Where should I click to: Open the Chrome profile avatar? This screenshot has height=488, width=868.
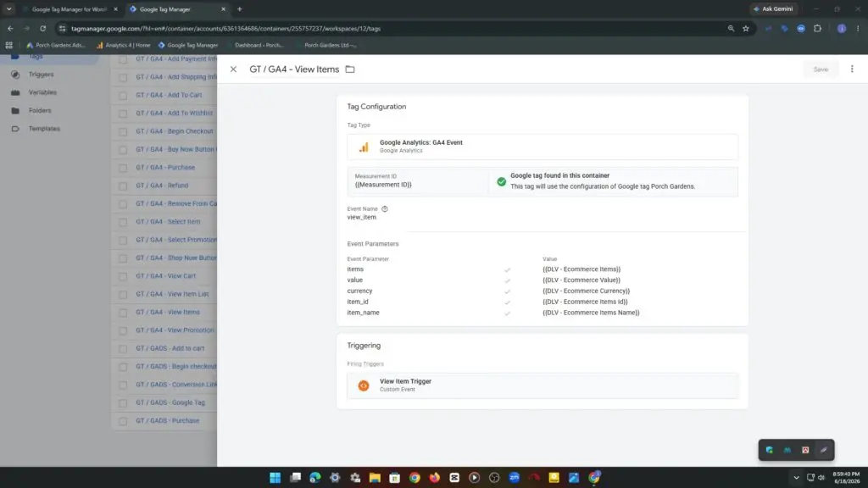842,28
